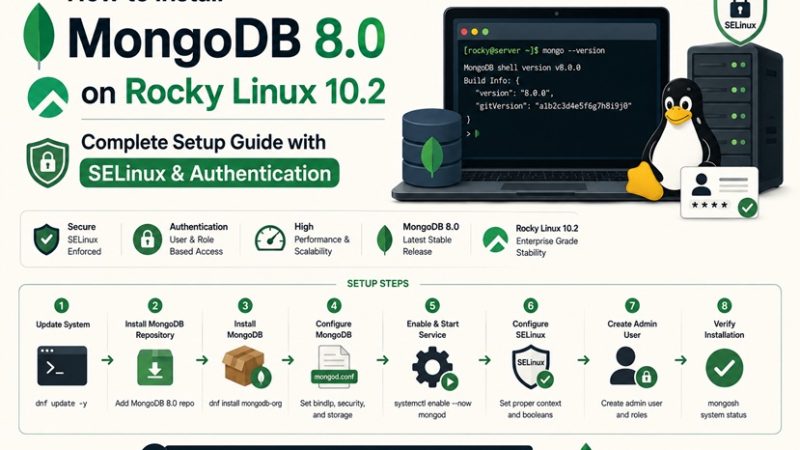Click the dark server tower illustration
Screen dimensions: 800x450
coord(736,115)
